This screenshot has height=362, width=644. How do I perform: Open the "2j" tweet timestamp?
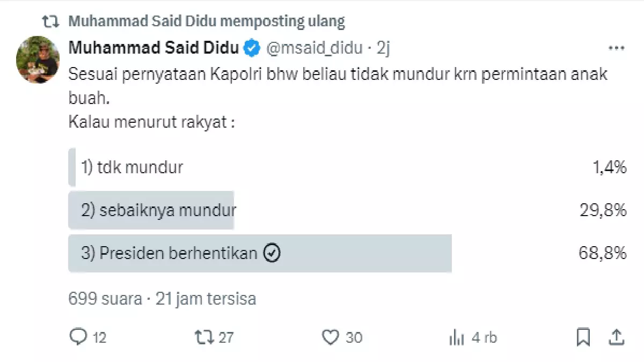pyautogui.click(x=383, y=48)
